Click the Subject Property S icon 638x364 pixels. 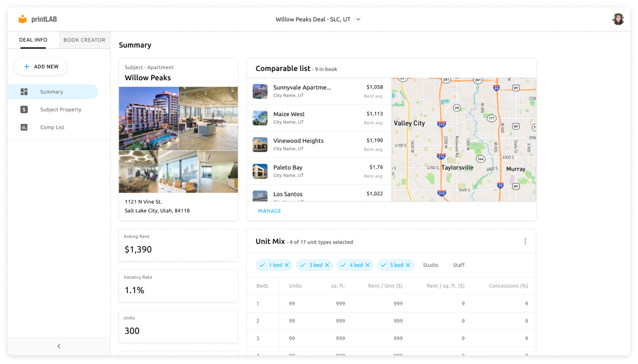pyautogui.click(x=24, y=109)
